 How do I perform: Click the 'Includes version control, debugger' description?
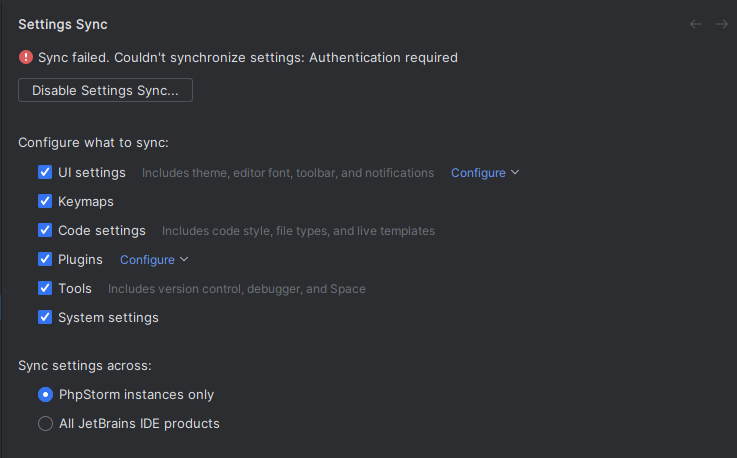(237, 289)
